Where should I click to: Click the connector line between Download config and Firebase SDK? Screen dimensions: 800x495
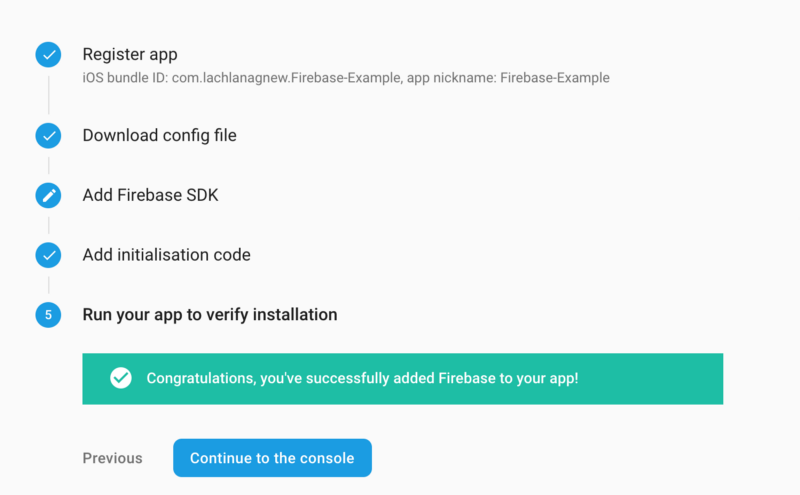click(x=48, y=166)
